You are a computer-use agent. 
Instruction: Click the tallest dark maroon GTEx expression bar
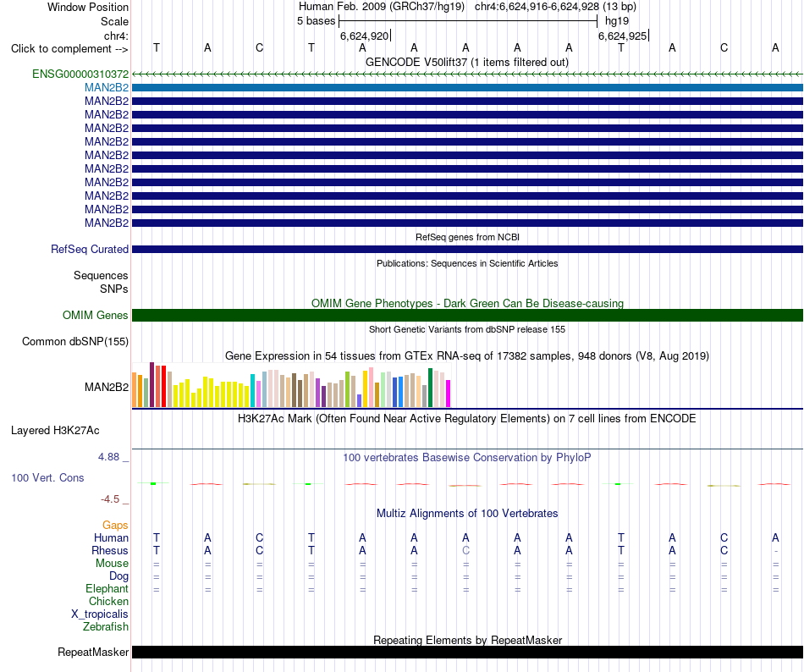151,384
